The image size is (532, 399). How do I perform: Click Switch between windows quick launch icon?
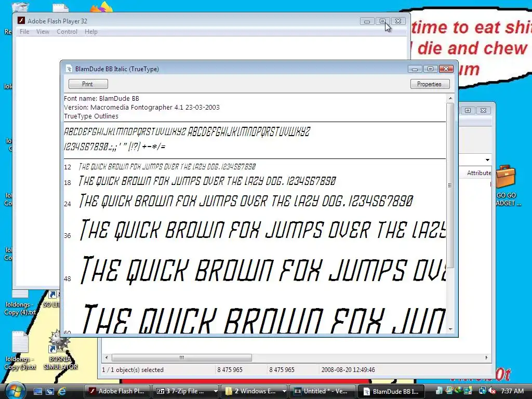pyautogui.click(x=50, y=391)
